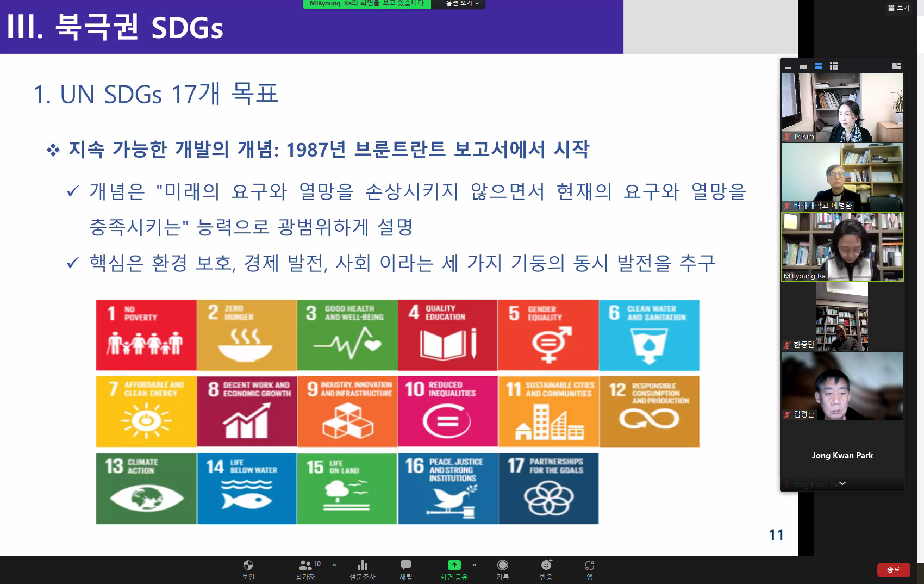Open the 참가자 participants panel
Image resolution: width=924 pixels, height=584 pixels.
305,569
